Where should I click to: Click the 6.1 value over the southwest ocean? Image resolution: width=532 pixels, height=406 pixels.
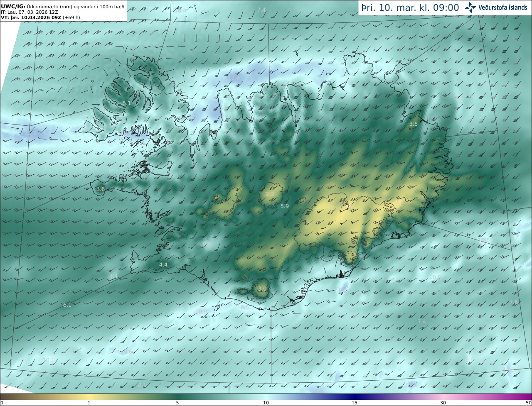click(67, 305)
